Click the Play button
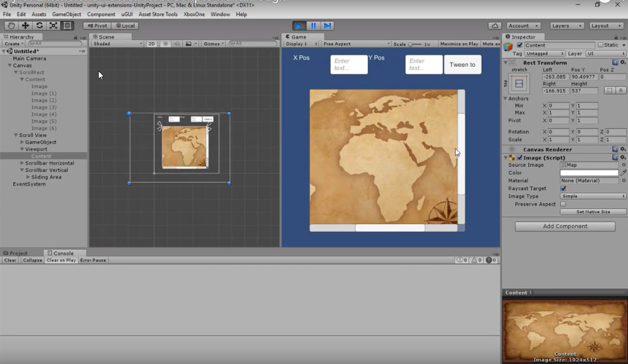 click(x=299, y=26)
